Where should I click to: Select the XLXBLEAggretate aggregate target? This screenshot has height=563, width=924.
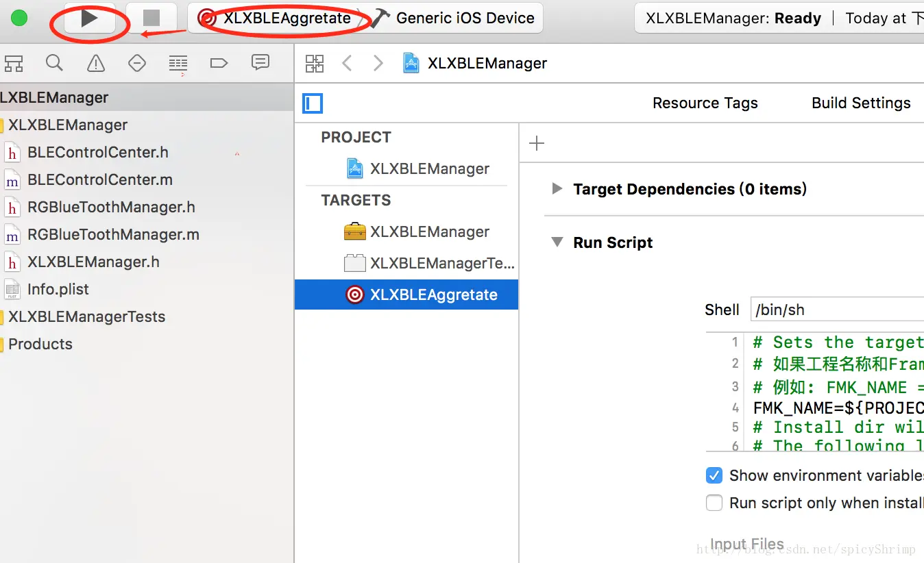click(406, 295)
